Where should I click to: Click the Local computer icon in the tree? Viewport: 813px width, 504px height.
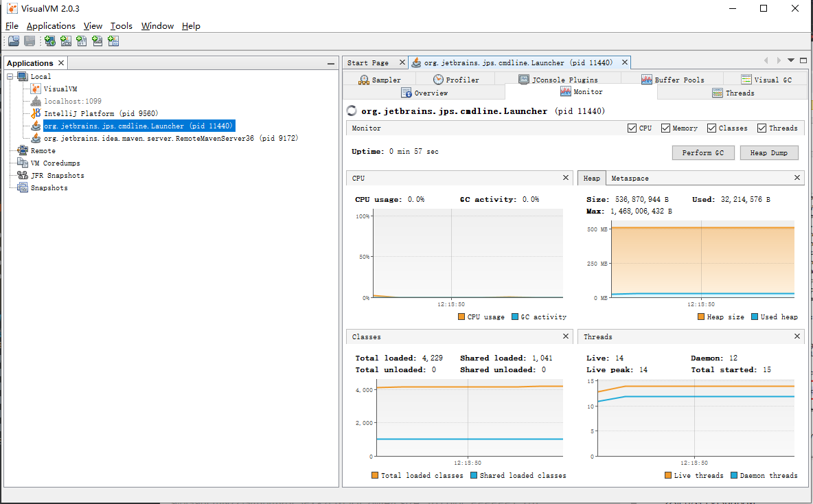[22, 76]
